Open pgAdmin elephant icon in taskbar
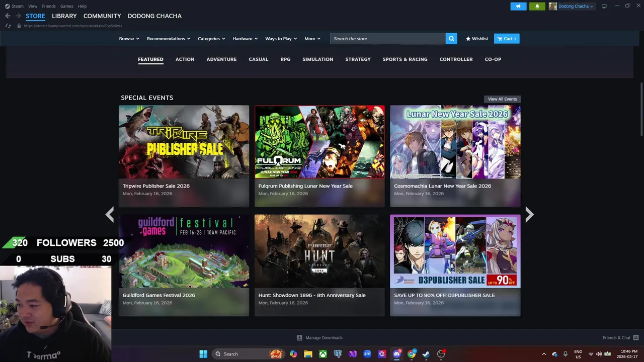 tap(338, 354)
